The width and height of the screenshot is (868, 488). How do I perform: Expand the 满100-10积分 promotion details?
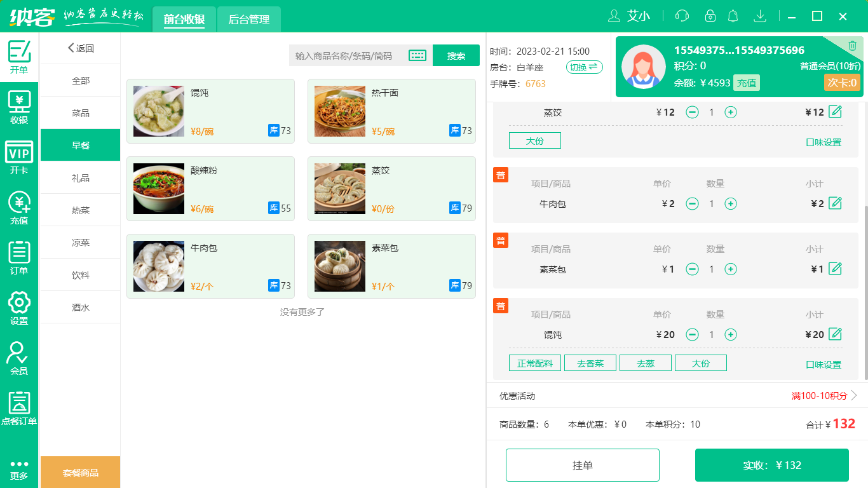[x=821, y=395]
